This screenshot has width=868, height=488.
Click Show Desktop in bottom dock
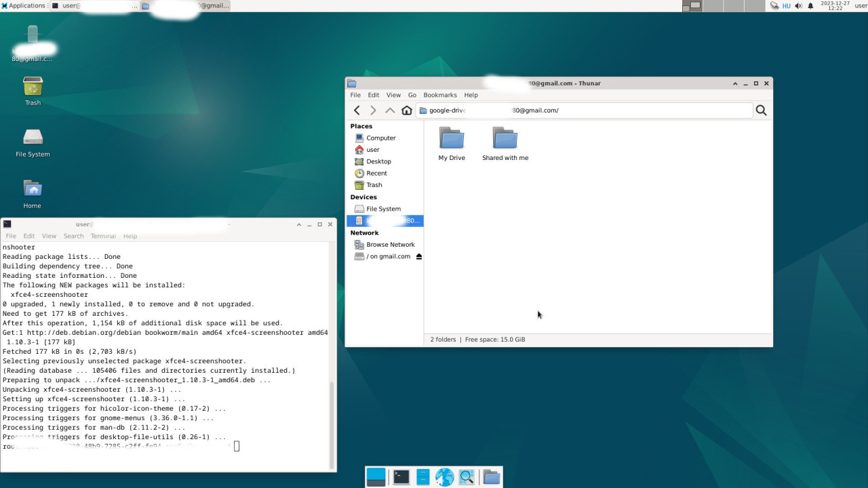[x=376, y=477]
